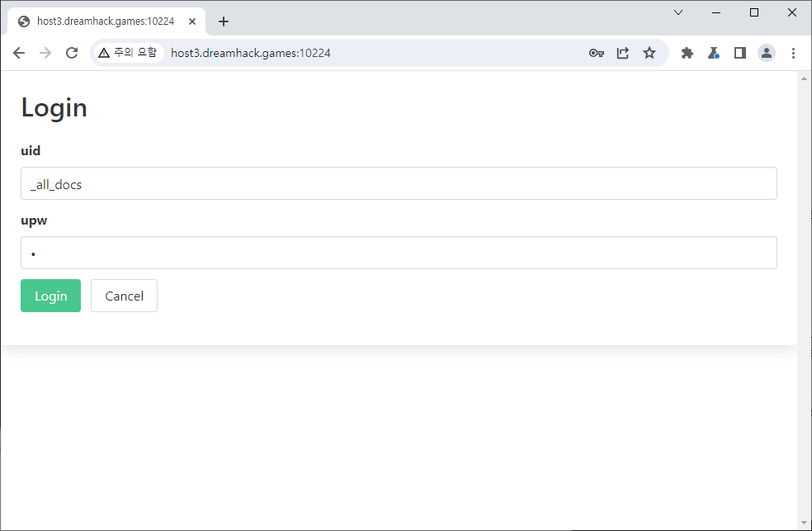This screenshot has height=531, width=812.
Task: Click the Cancel button
Action: [124, 296]
